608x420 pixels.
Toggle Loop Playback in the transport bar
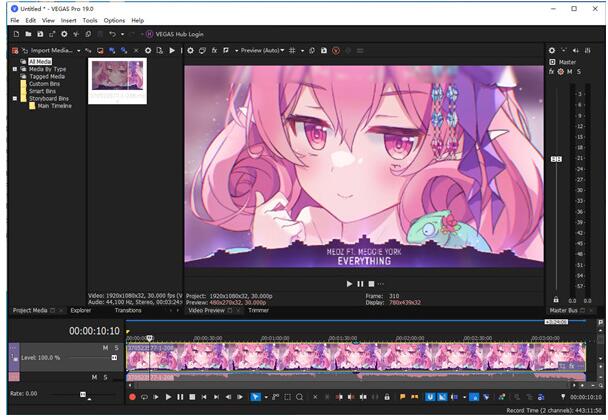144,397
